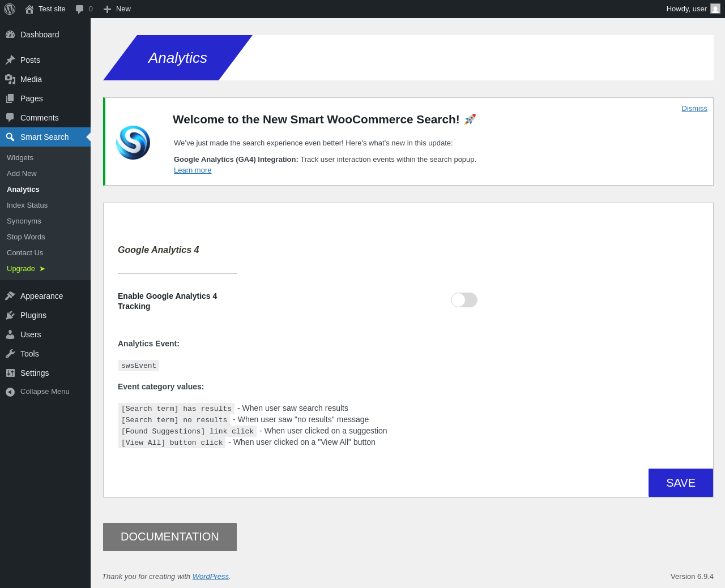
Task: Enable Google Analytics 4 Tracking toggle
Action: [x=464, y=300]
